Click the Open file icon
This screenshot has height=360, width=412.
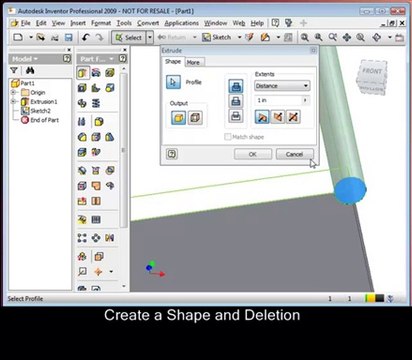click(x=40, y=37)
